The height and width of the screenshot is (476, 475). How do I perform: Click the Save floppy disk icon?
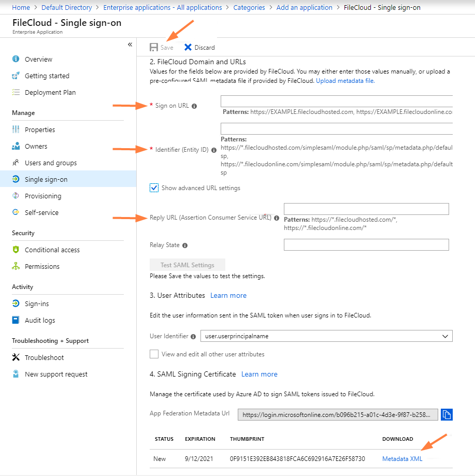(x=154, y=47)
